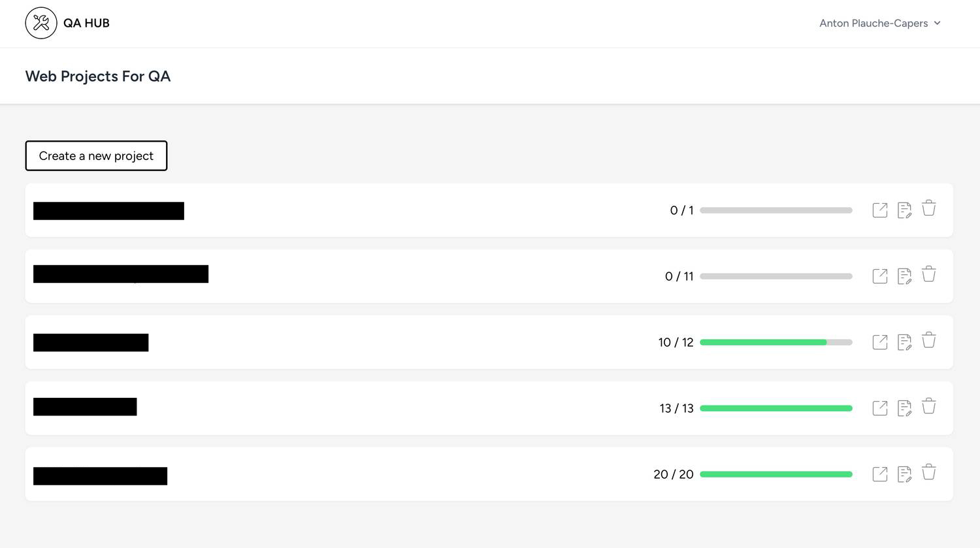Click the 10 / 12 progress bar

point(776,342)
